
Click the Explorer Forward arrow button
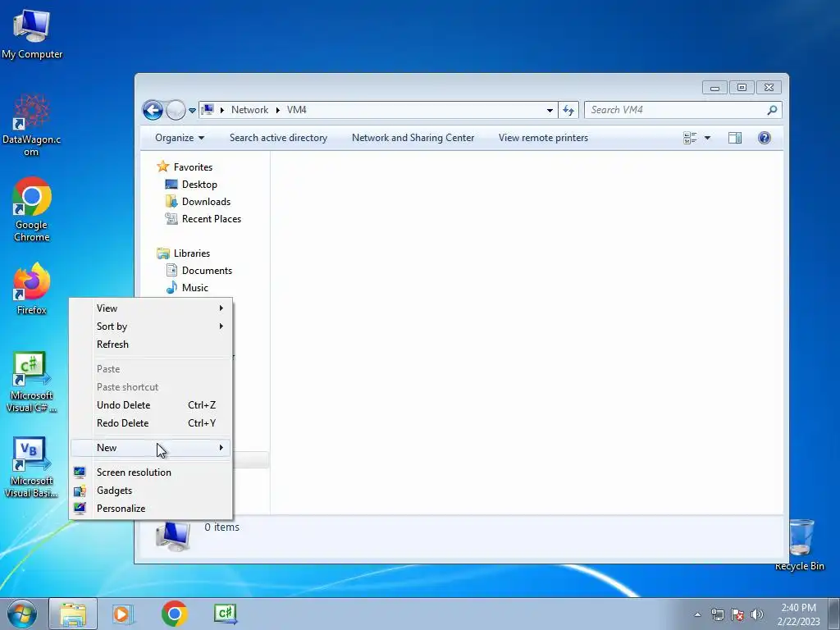pos(176,111)
